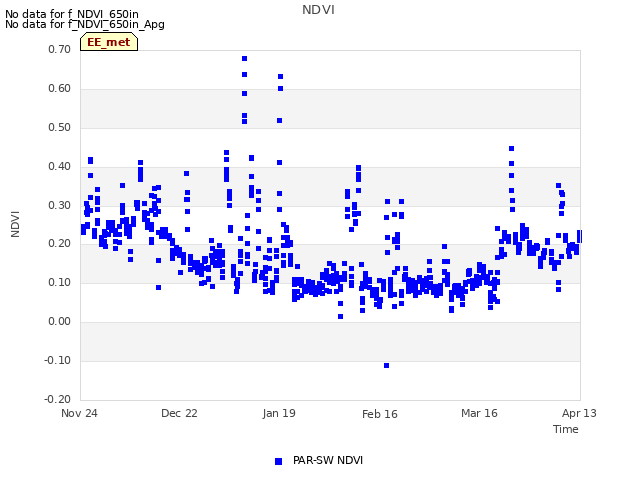Click the Feb 16 x-axis tick label
This screenshot has width=640, height=480.
[x=380, y=414]
